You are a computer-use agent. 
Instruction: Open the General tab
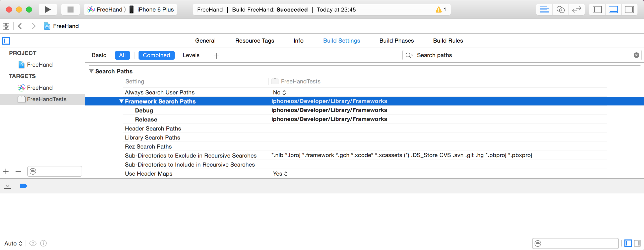(x=205, y=41)
